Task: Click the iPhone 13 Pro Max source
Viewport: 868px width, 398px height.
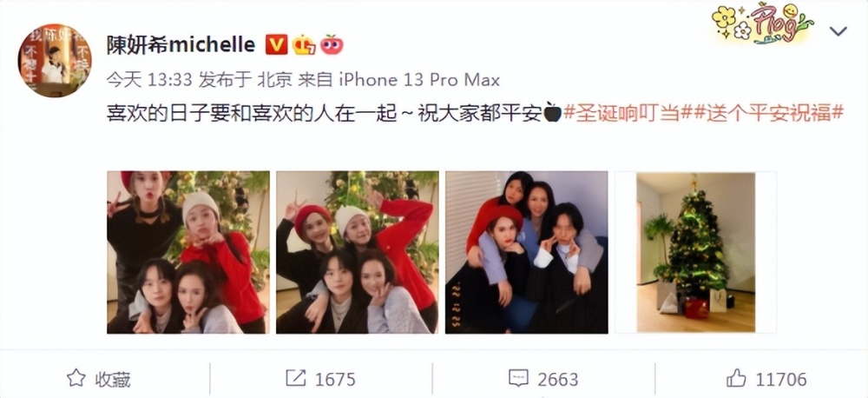Action: pos(419,80)
